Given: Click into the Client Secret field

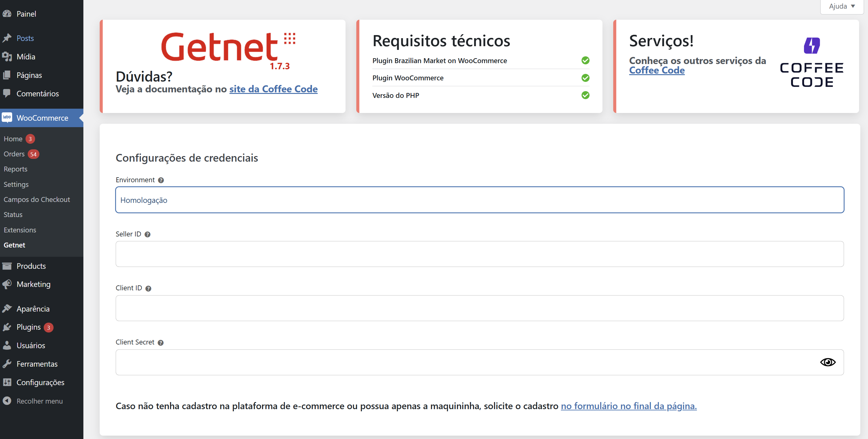Looking at the screenshot, I should tap(479, 362).
